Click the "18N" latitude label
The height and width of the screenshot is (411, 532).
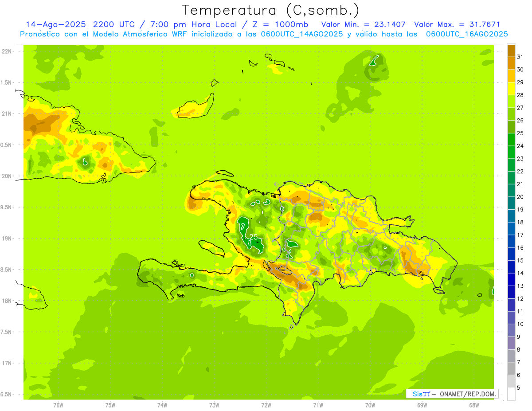pyautogui.click(x=6, y=301)
